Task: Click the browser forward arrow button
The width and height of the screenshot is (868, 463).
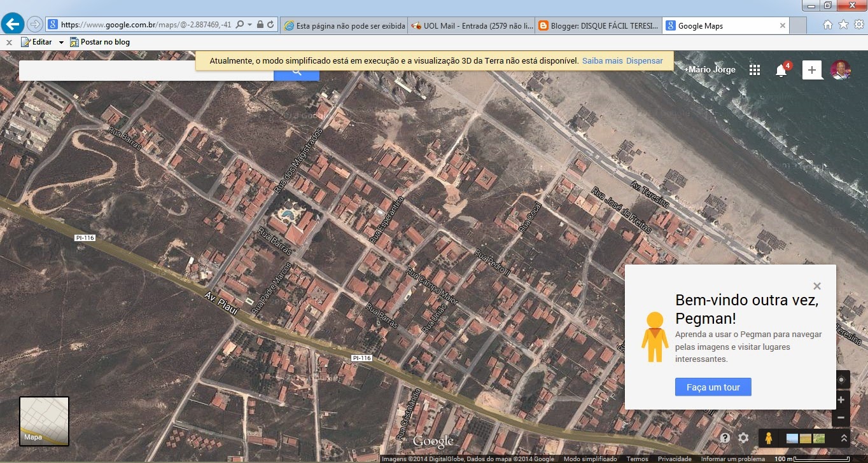Action: (34, 25)
